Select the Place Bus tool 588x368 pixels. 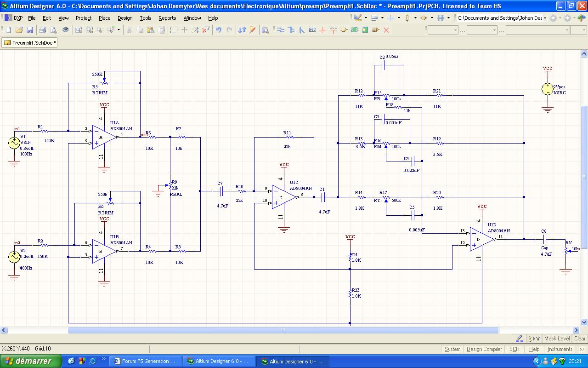coord(291,30)
